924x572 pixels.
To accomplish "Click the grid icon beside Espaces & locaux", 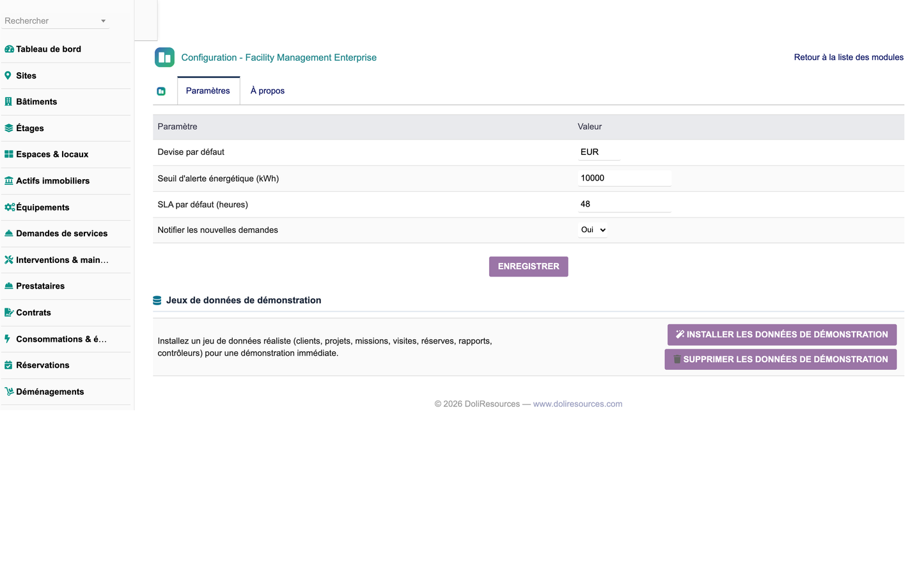I will [x=9, y=154].
